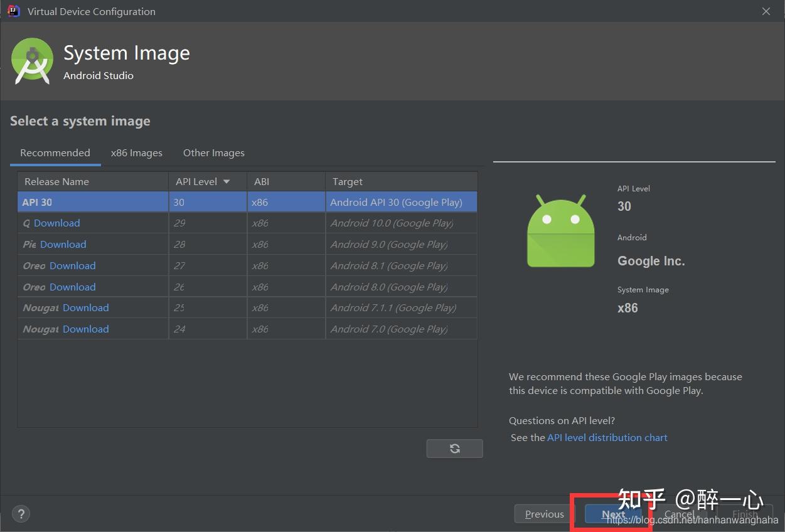Viewport: 785px width, 532px height.
Task: Click the Next button
Action: pyautogui.click(x=612, y=513)
